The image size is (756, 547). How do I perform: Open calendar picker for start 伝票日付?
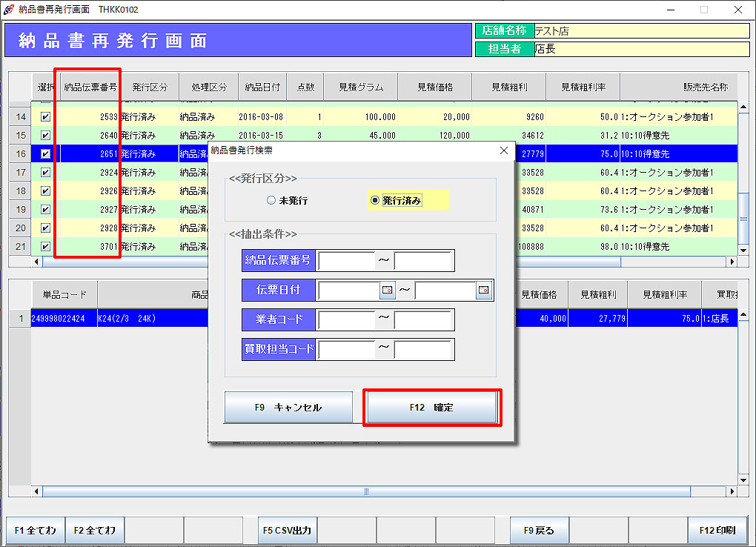pos(388,291)
